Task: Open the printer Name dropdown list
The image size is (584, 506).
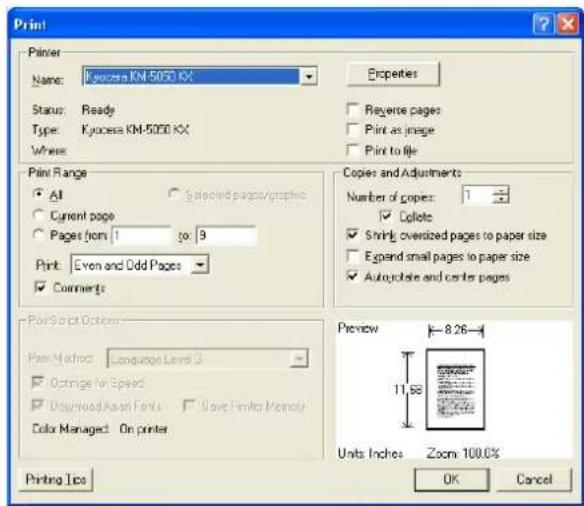Action: point(309,77)
